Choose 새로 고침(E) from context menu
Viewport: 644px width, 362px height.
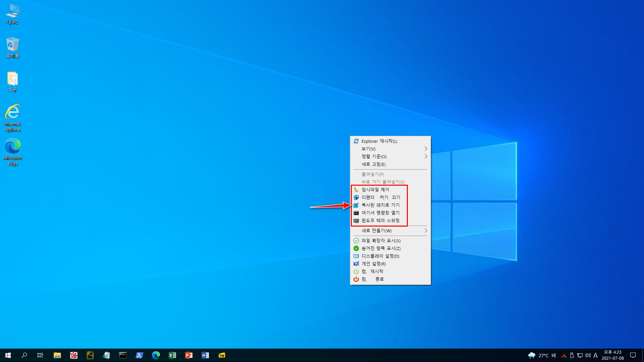coord(390,164)
